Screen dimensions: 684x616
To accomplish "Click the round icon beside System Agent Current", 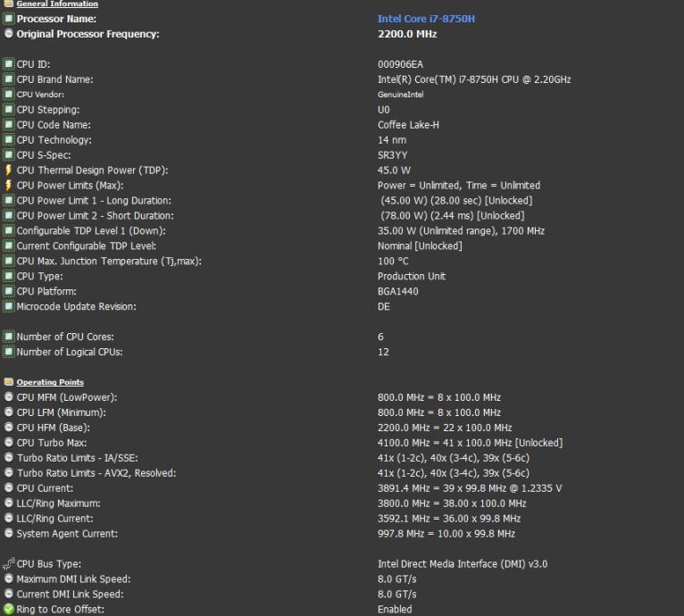I will pyautogui.click(x=9, y=534).
